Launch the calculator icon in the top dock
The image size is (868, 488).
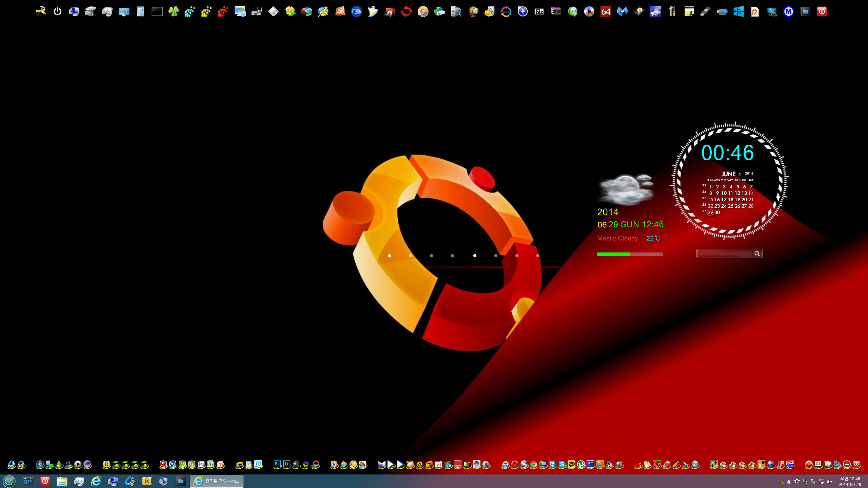(x=140, y=12)
